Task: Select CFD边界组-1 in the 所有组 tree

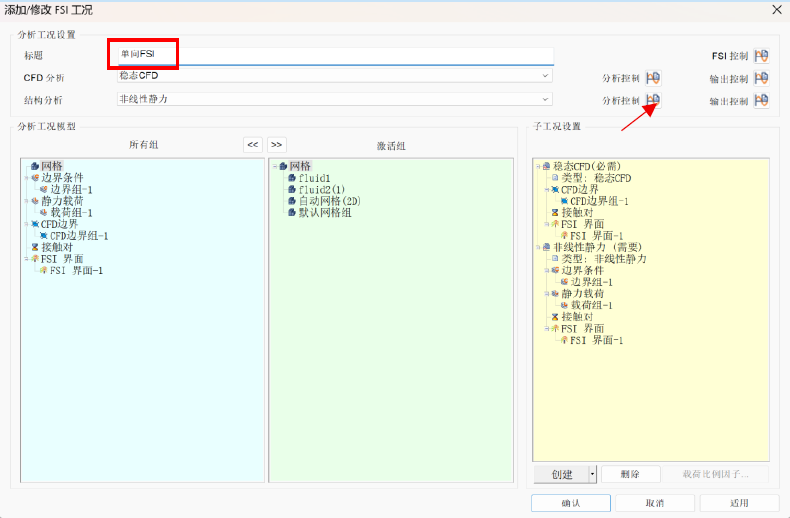Action: pyautogui.click(x=78, y=236)
